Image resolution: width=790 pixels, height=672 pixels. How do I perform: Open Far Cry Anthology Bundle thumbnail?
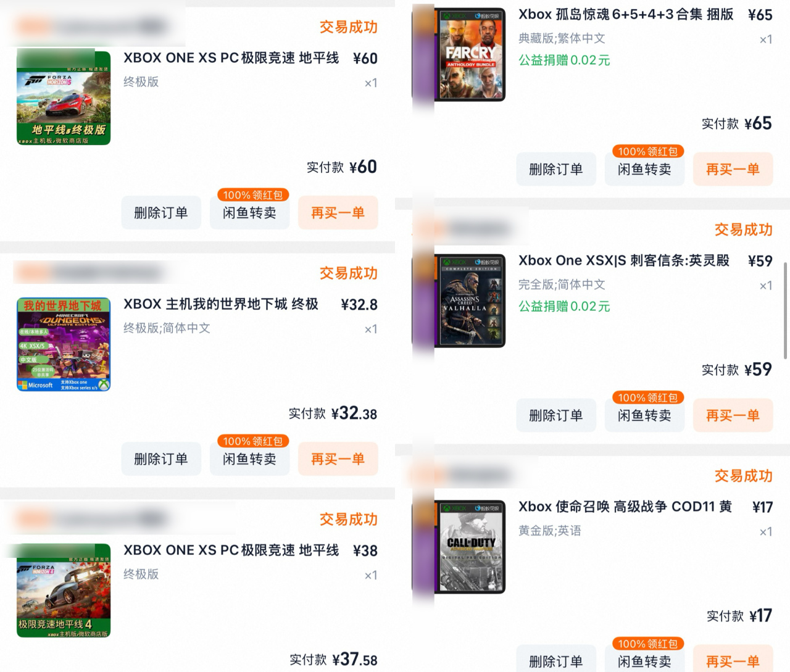tap(470, 54)
